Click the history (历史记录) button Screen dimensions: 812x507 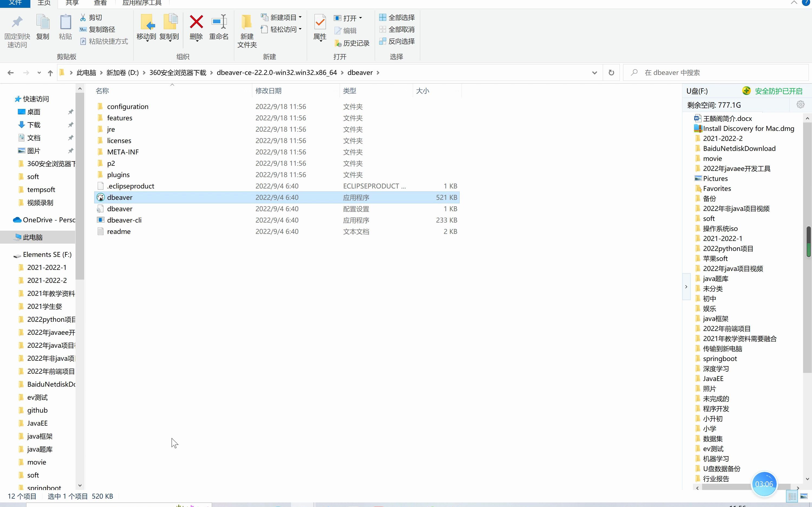(x=351, y=43)
